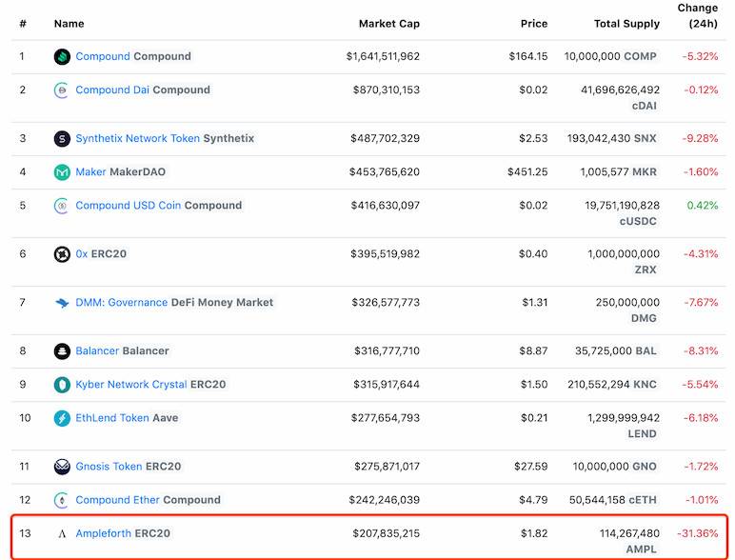Sort by Total Supply column header
735x560 pixels.
point(626,23)
